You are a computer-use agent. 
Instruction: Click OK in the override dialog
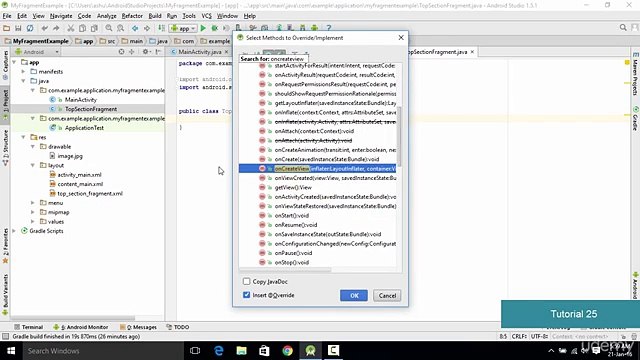coord(354,296)
